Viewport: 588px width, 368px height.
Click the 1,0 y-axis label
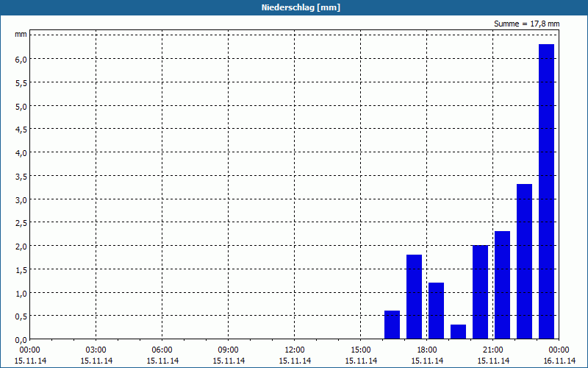tap(21, 293)
